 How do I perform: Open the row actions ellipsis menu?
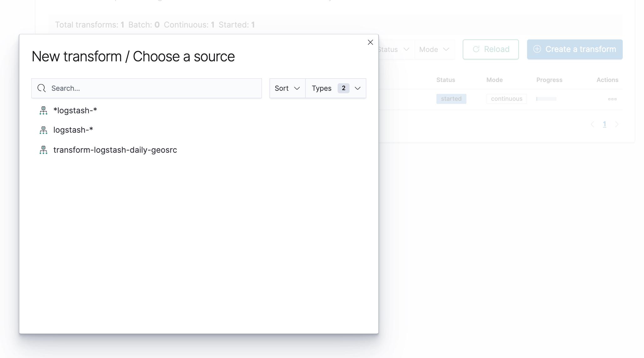[x=612, y=99]
